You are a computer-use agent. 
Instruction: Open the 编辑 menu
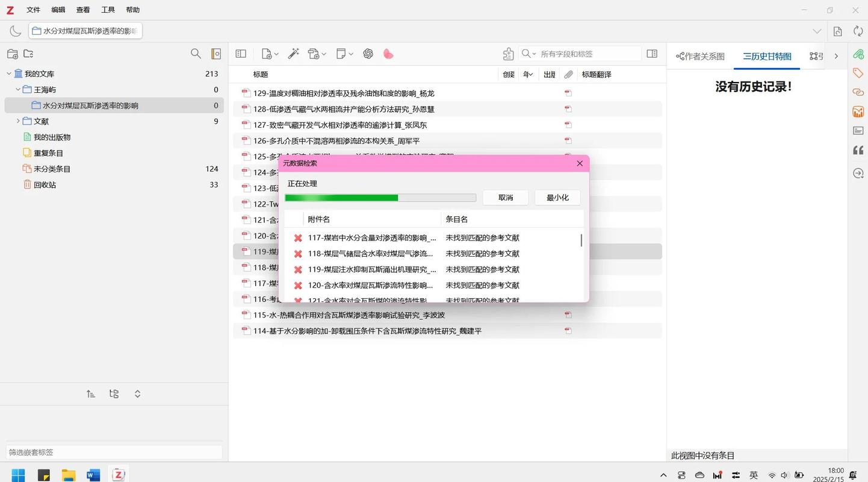click(x=58, y=10)
